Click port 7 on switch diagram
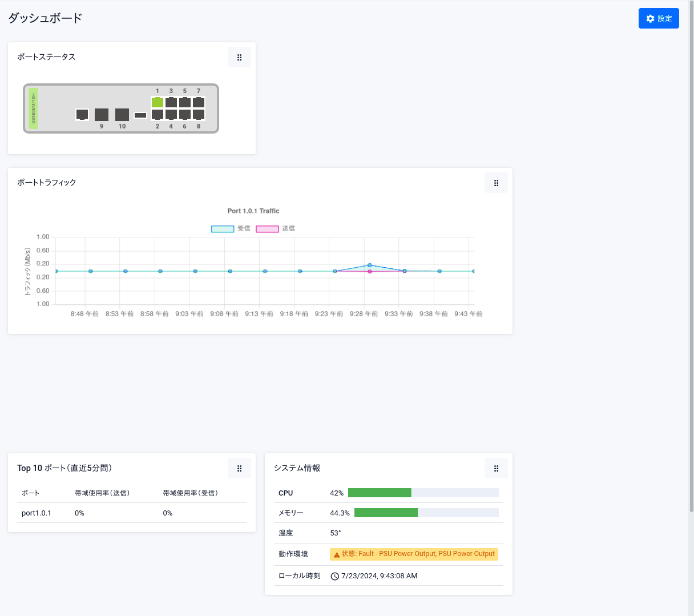 pyautogui.click(x=199, y=103)
